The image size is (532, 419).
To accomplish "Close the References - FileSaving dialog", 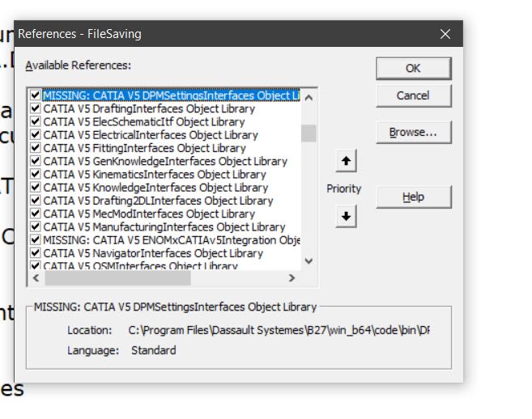I will click(445, 34).
